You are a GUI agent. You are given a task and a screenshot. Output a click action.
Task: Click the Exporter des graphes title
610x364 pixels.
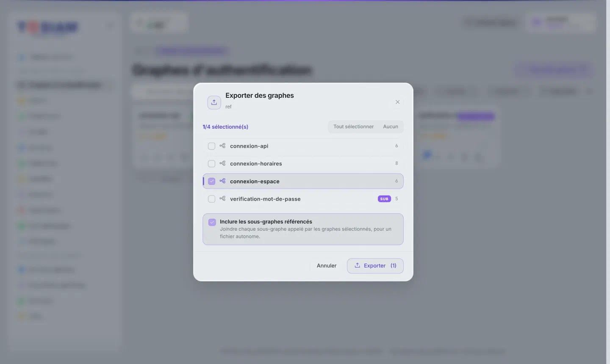pos(260,96)
